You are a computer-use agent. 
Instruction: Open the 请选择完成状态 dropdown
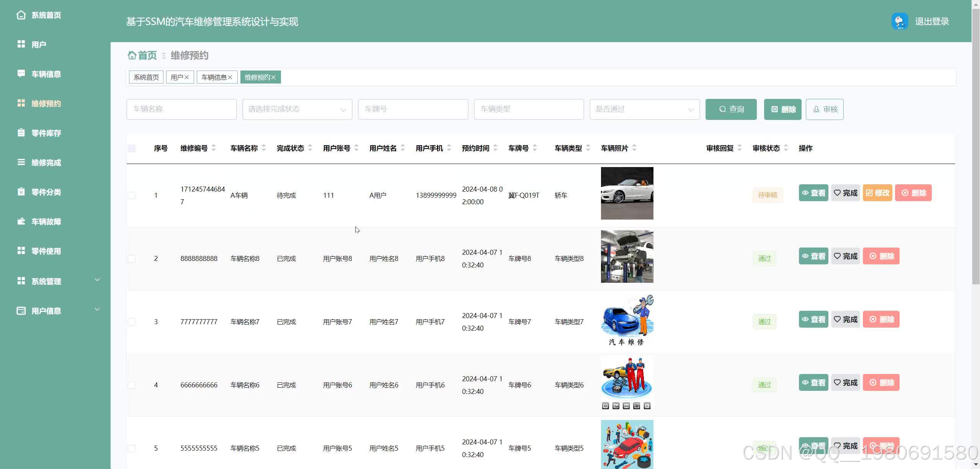(x=297, y=109)
